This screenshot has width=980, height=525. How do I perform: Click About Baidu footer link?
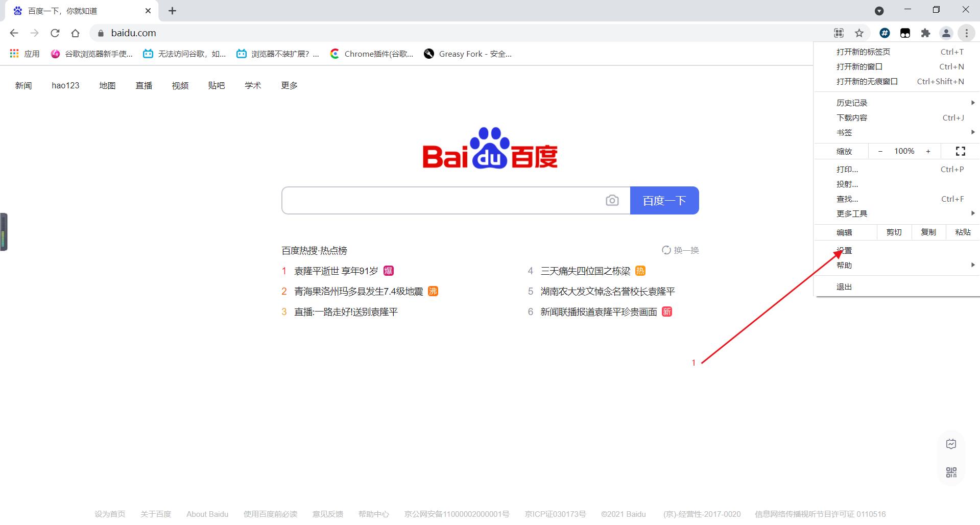207,514
